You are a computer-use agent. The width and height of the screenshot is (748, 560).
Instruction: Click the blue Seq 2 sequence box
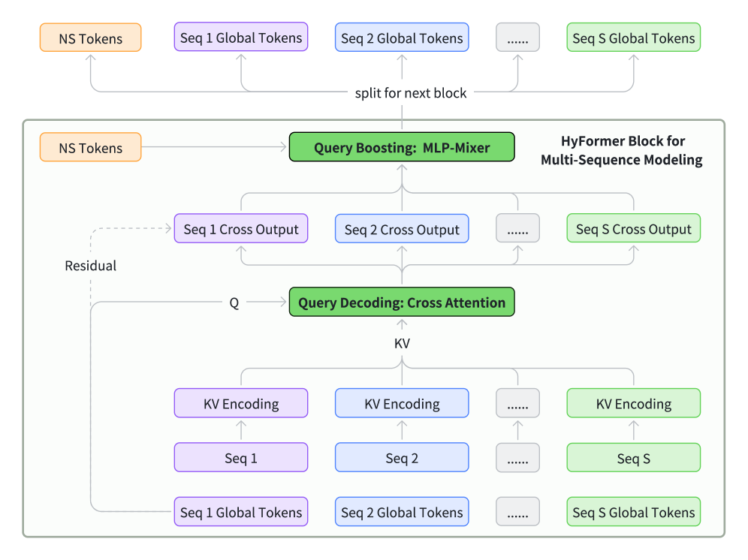click(x=402, y=457)
